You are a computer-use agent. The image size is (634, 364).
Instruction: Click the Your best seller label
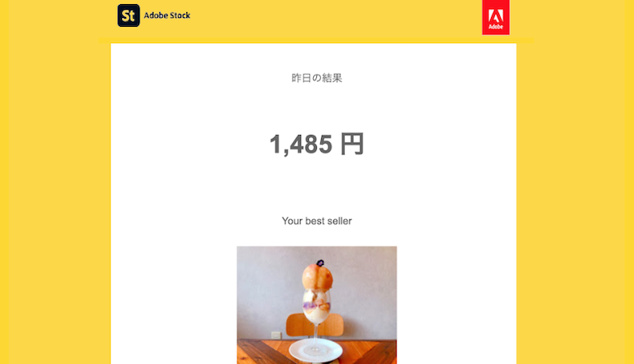tap(317, 221)
